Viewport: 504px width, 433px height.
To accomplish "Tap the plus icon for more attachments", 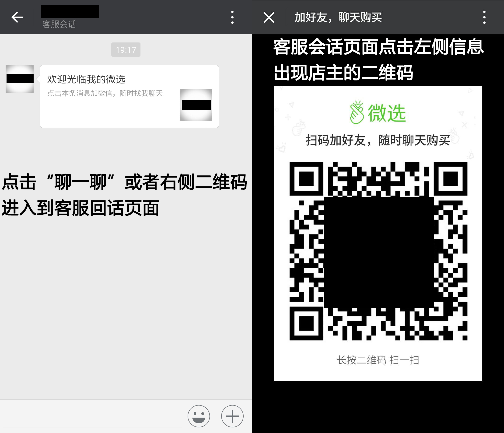I will click(x=232, y=416).
